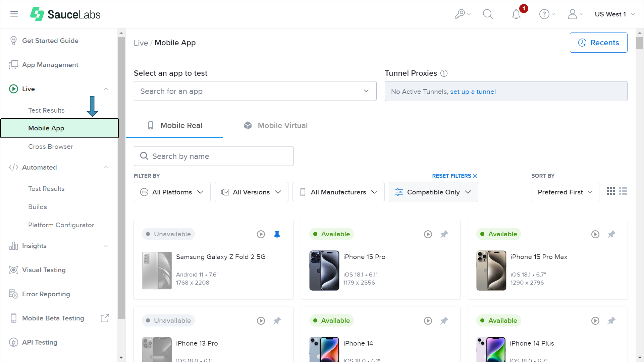Select Mobile App in sidebar

tap(59, 128)
